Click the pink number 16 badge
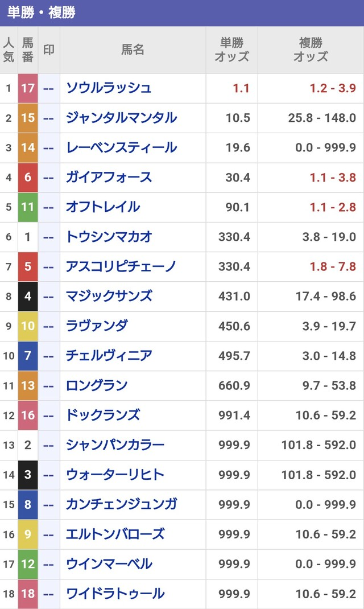This screenshot has height=609, width=364. 28,415
